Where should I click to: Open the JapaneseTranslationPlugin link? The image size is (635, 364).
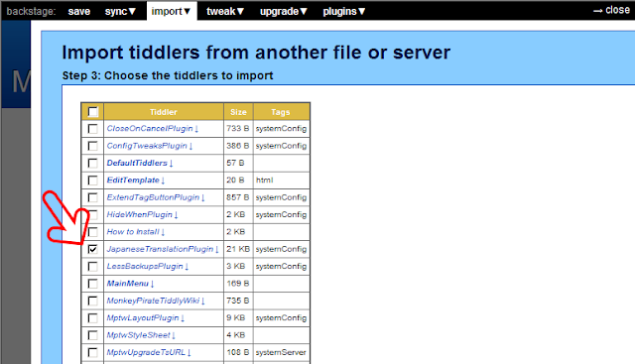tap(163, 249)
